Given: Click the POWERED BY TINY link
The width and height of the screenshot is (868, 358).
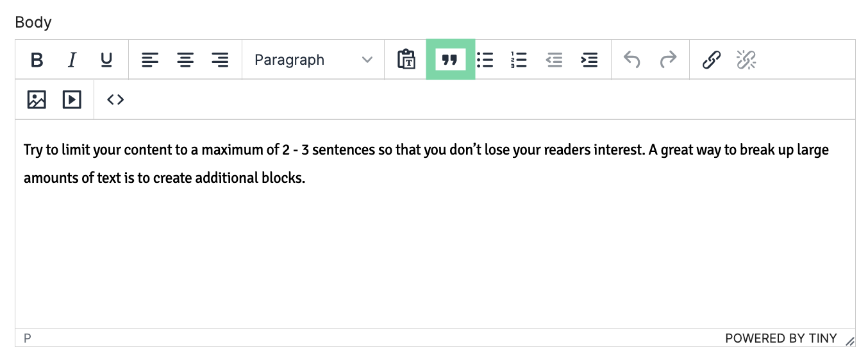Looking at the screenshot, I should (x=781, y=338).
